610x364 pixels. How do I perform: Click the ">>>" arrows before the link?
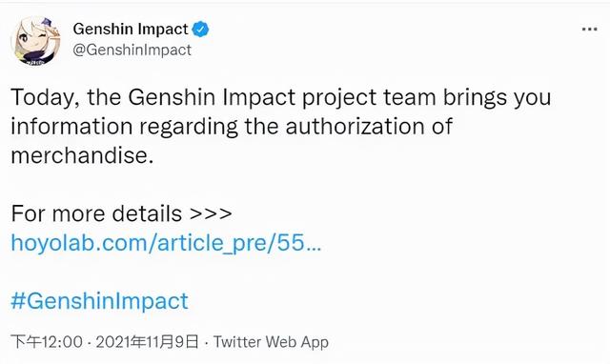tap(211, 214)
